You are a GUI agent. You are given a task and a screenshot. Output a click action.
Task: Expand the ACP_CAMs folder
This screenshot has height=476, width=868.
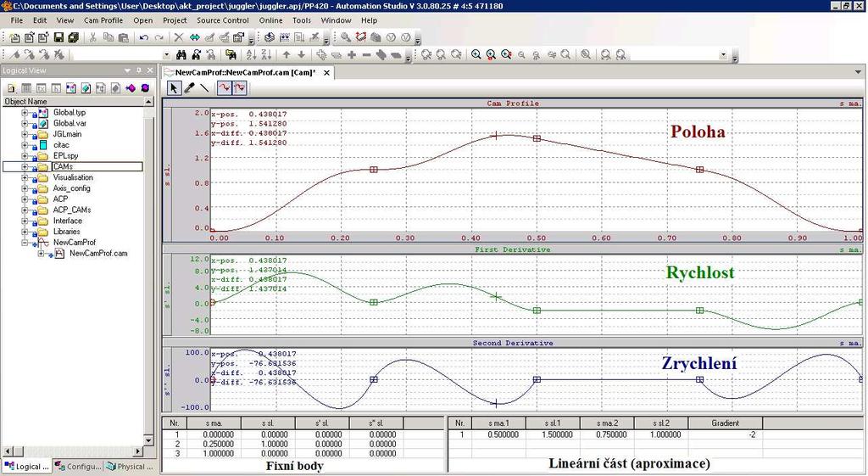tap(25, 210)
